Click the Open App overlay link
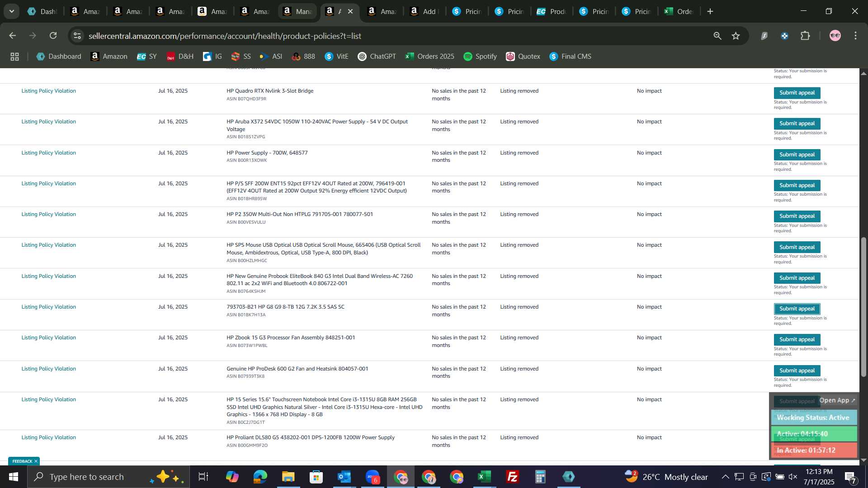This screenshot has height=488, width=868. [x=837, y=400]
